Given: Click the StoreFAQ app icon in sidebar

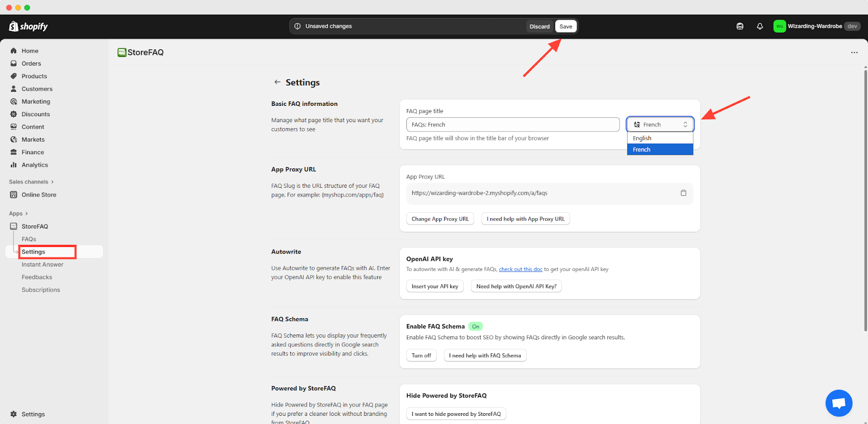Looking at the screenshot, I should pyautogui.click(x=14, y=226).
